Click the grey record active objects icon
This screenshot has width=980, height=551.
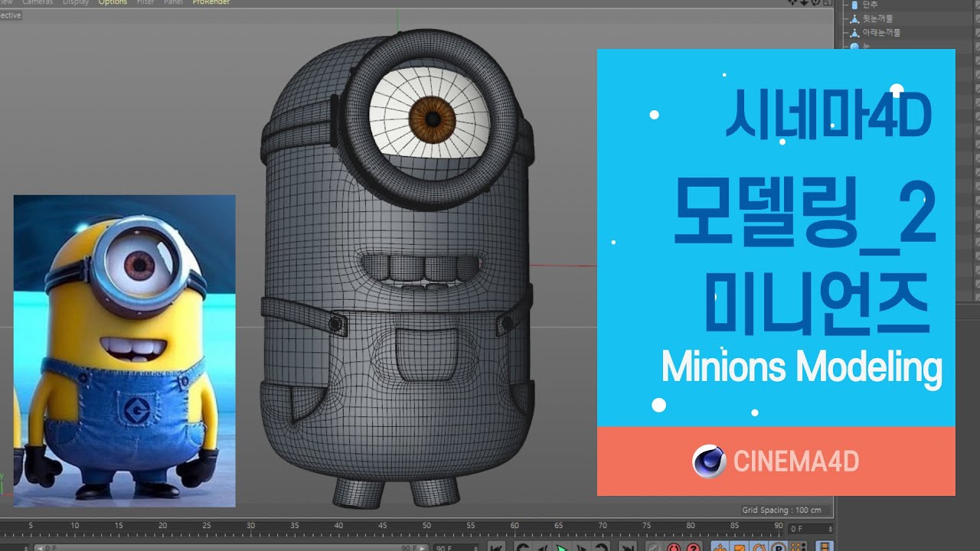point(654,546)
